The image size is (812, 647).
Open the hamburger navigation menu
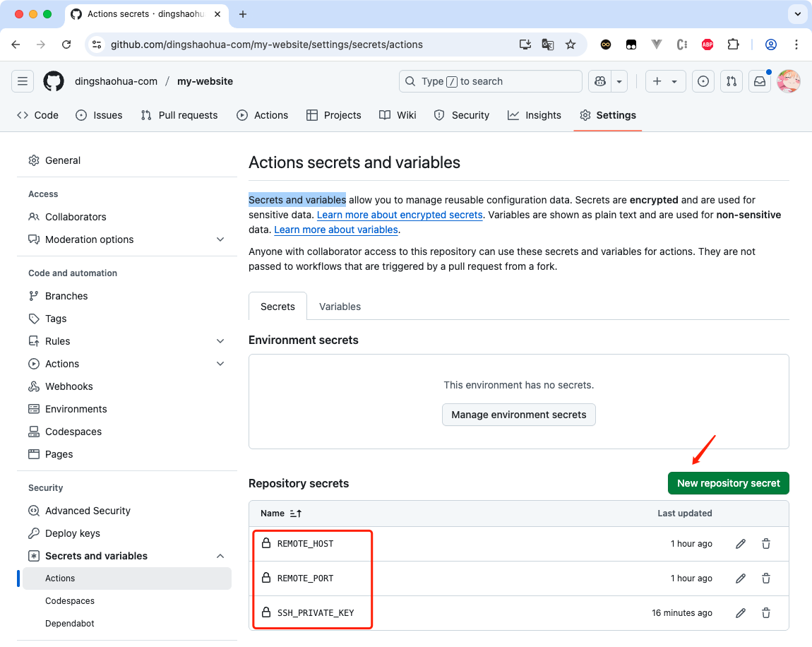point(23,81)
